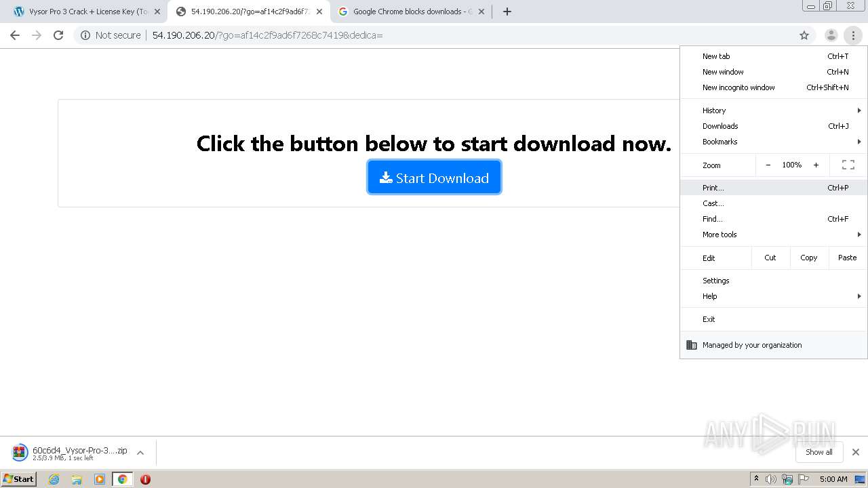The height and width of the screenshot is (488, 868).
Task: Click the volume speaker tray icon
Action: click(x=771, y=479)
